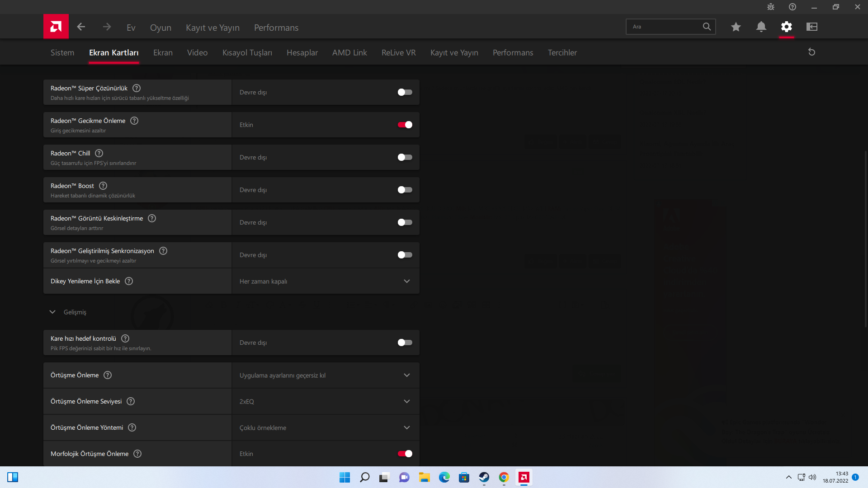
Task: Open the bug report icon
Action: [x=771, y=7]
